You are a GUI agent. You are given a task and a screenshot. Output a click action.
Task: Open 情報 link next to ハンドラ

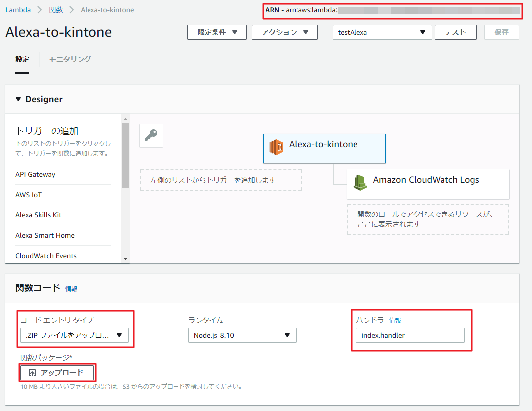coord(395,320)
